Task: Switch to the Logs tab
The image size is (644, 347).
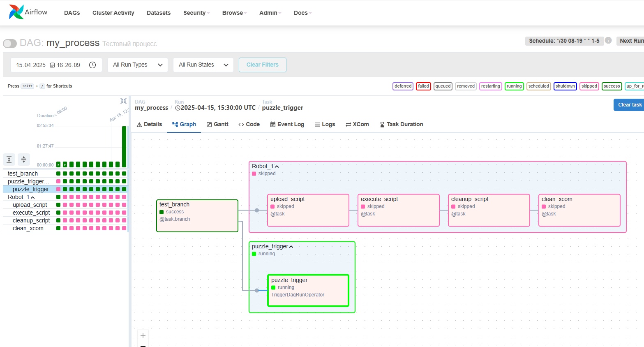Action: click(x=325, y=124)
